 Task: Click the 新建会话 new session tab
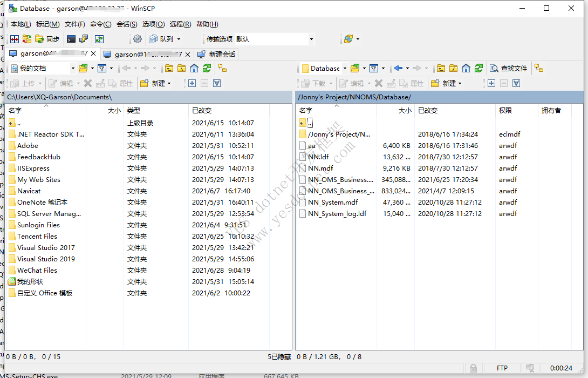216,55
